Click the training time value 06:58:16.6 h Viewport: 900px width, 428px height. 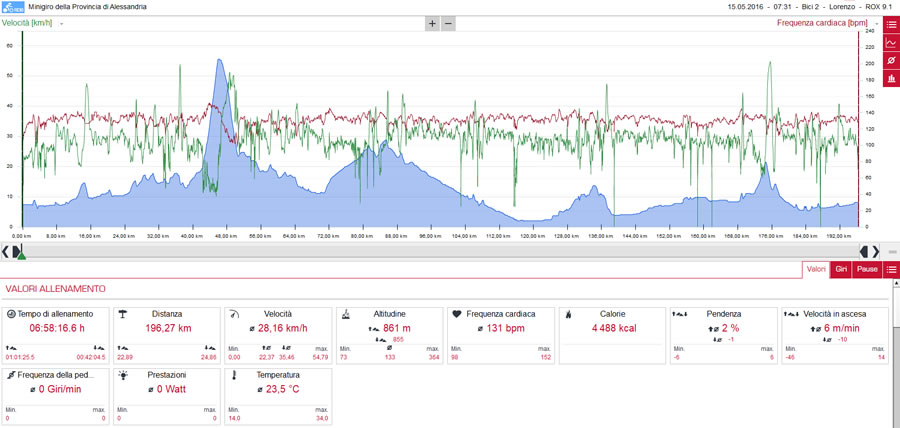coord(57,328)
